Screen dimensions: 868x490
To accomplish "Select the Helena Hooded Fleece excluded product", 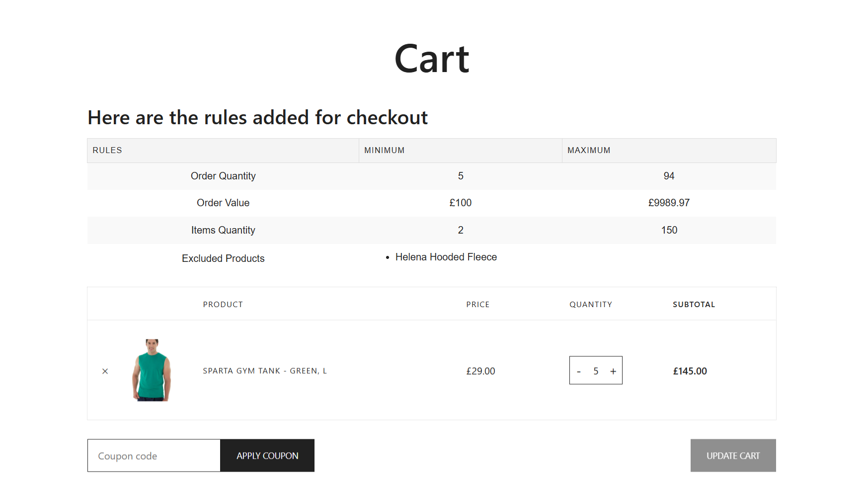I will click(x=446, y=257).
